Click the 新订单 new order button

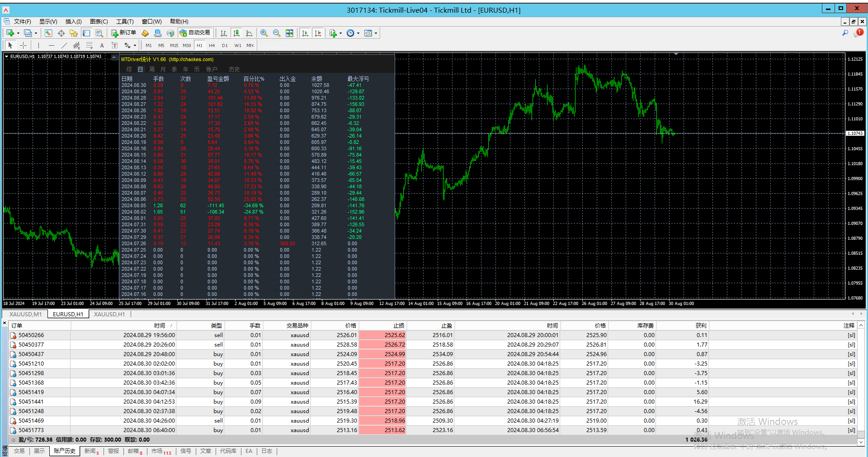tap(124, 33)
